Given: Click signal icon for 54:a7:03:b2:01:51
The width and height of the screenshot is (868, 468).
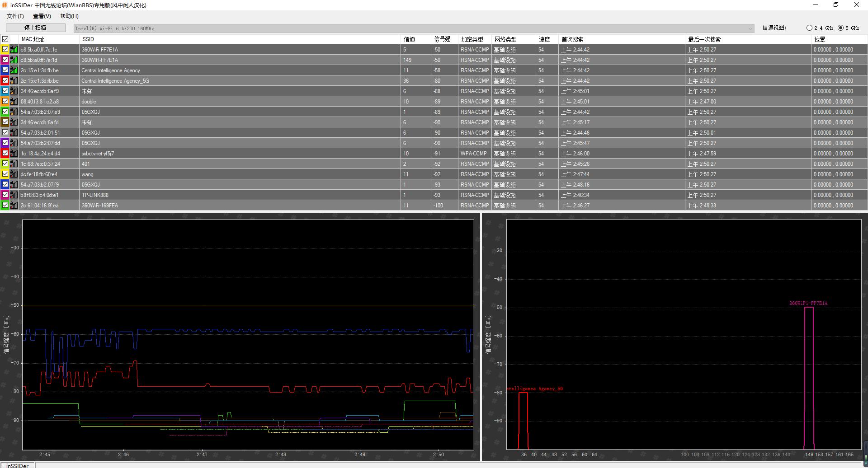Looking at the screenshot, I should coord(14,133).
